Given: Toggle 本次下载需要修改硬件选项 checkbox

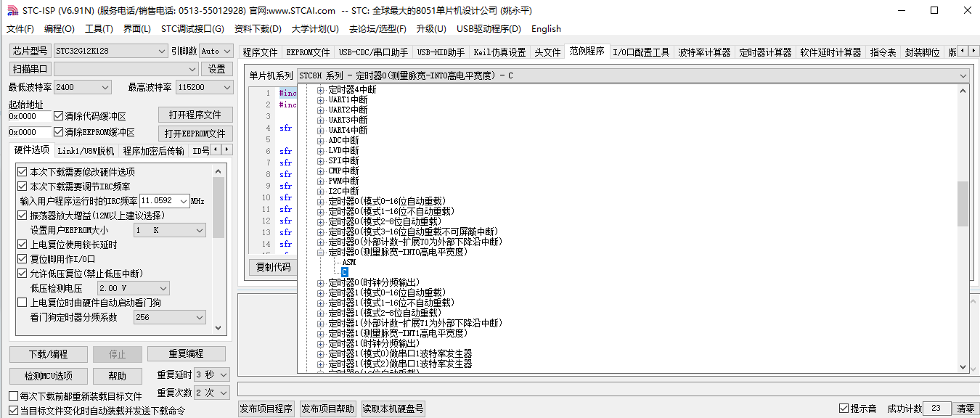Looking at the screenshot, I should (x=23, y=172).
